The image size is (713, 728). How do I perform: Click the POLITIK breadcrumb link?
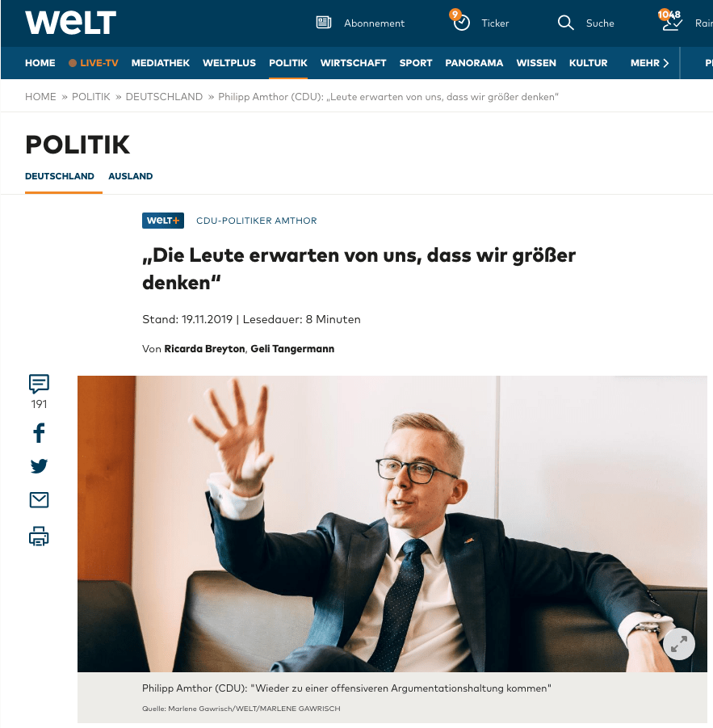(x=91, y=97)
